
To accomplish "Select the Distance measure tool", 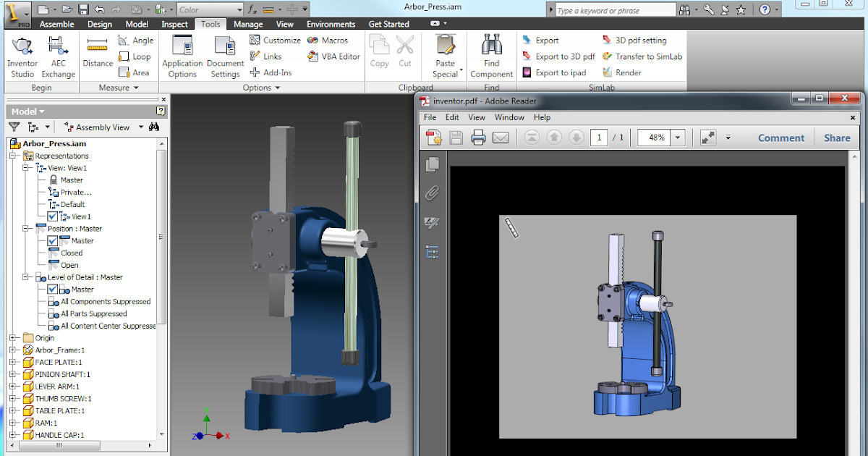I will click(x=98, y=53).
